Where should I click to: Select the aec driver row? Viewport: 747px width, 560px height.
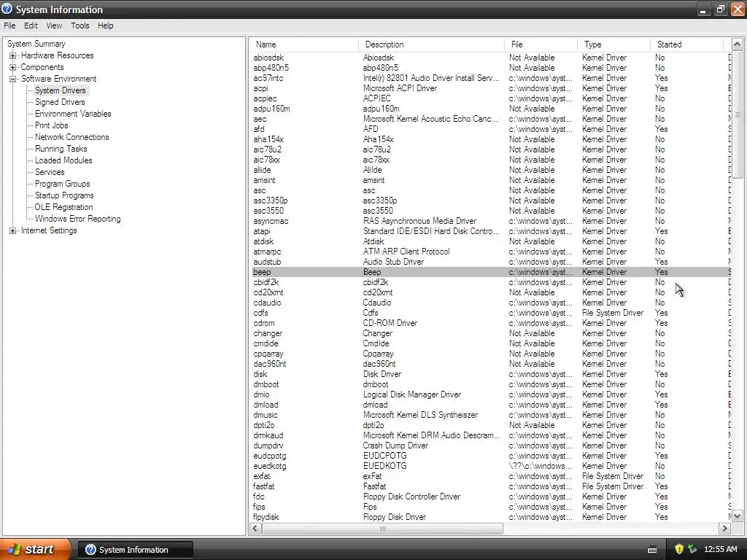491,119
